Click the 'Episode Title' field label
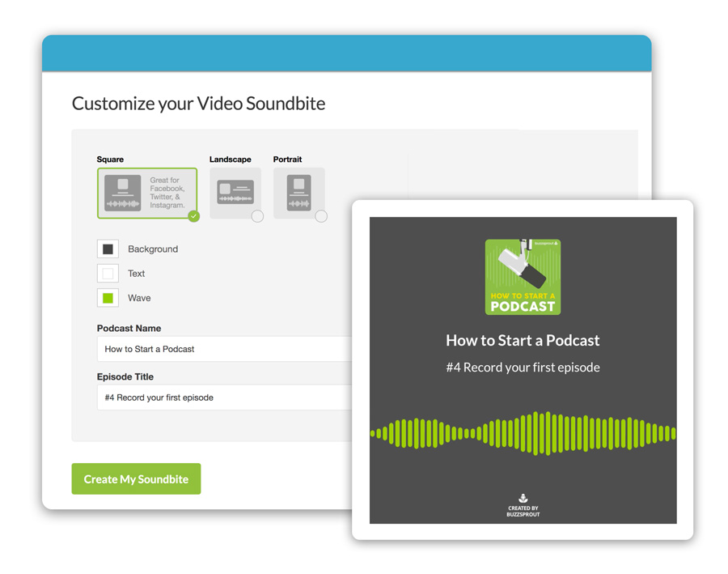 click(x=125, y=376)
